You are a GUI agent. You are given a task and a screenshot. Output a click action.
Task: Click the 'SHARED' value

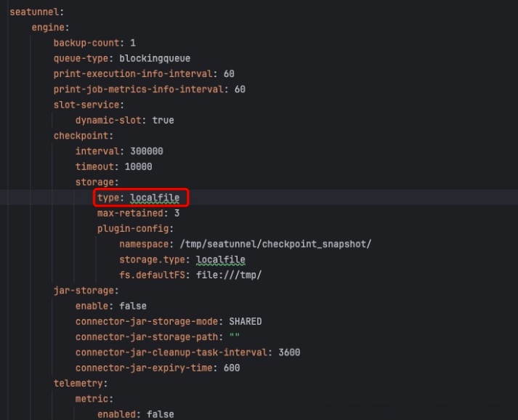246,321
